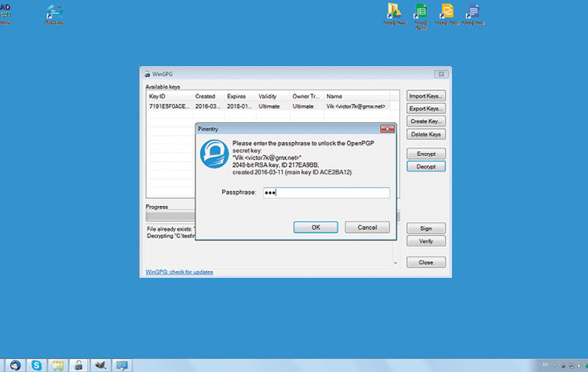This screenshot has height=372, width=588.
Task: Open the Google Slides desktop shortcut
Action: click(447, 13)
